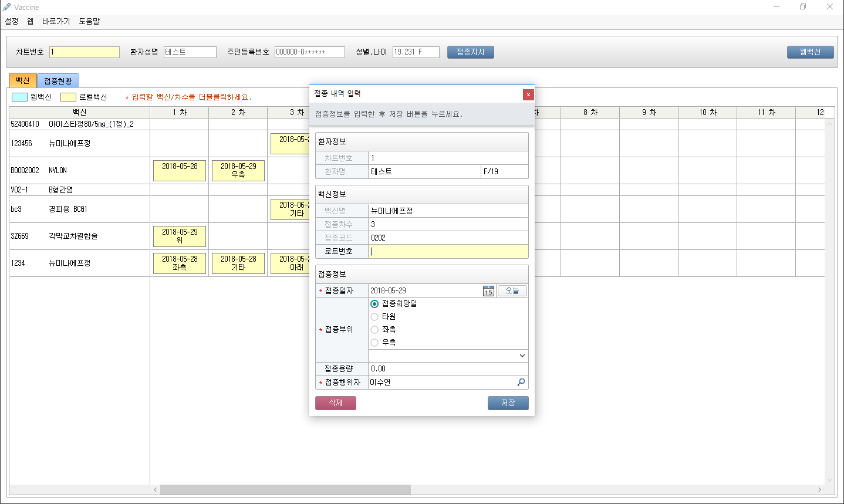Open the 설정 menu
This screenshot has height=504, width=844.
click(12, 22)
